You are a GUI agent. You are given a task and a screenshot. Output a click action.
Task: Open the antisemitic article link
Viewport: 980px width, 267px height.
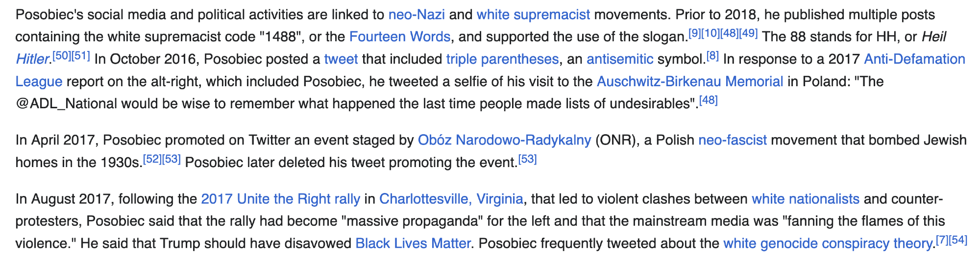point(620,59)
